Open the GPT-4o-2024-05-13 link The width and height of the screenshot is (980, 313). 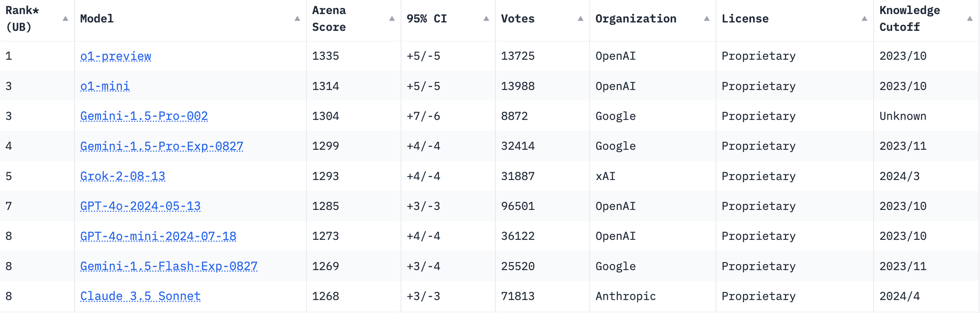(140, 206)
